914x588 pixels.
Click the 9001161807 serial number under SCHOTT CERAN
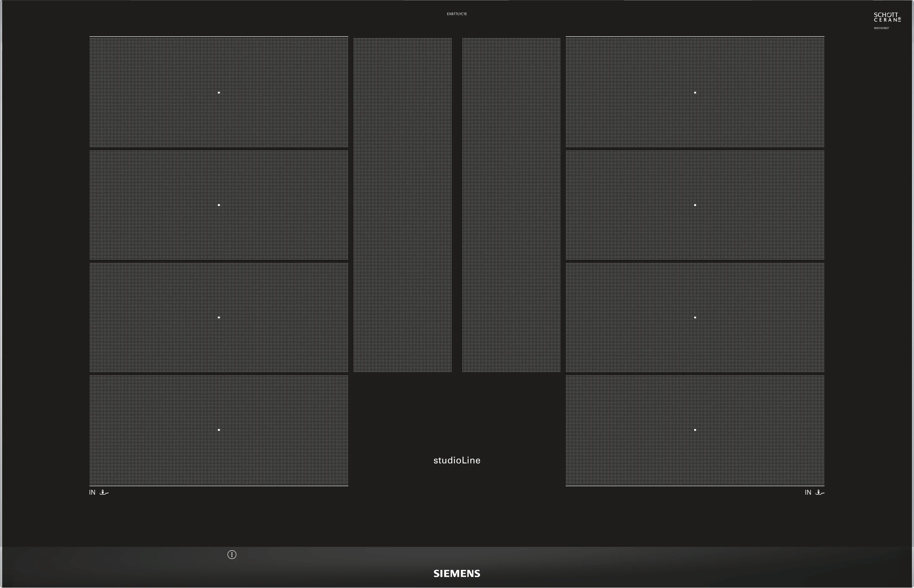tap(881, 28)
